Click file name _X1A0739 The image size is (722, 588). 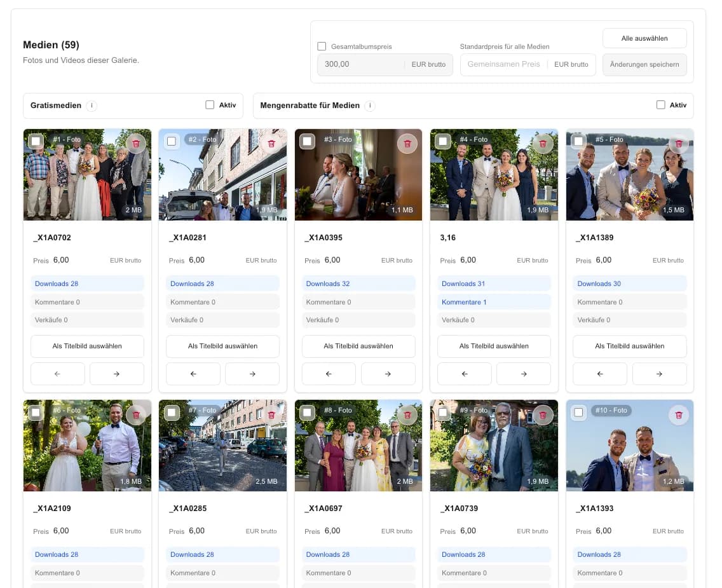point(459,509)
